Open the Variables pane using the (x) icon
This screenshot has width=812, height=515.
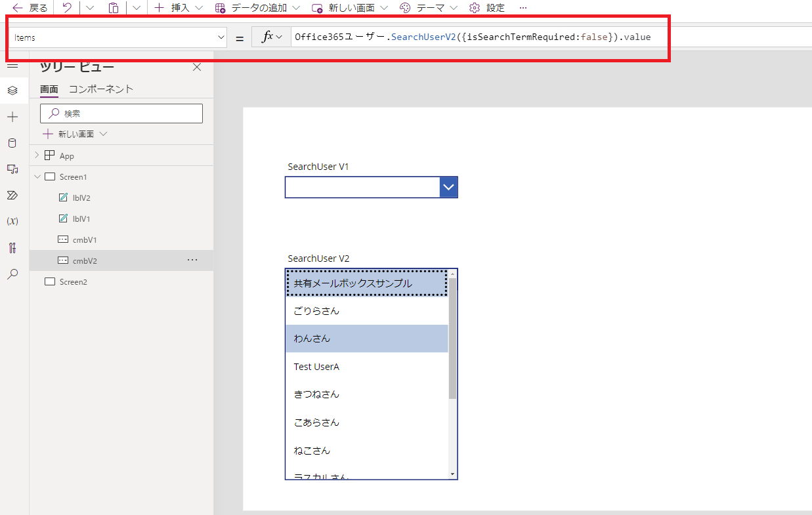tap(12, 221)
